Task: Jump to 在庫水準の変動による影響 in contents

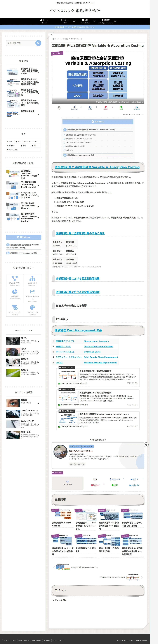Action: point(75,146)
